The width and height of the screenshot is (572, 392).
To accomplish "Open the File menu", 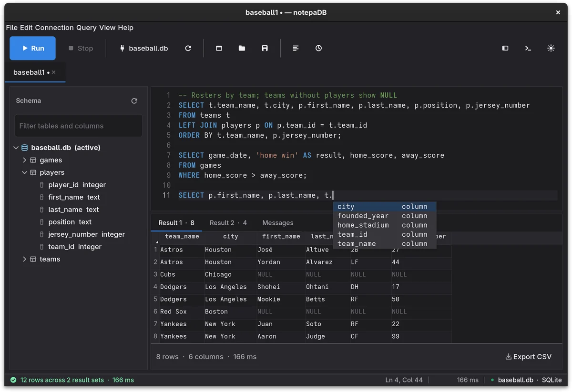I will pos(12,28).
